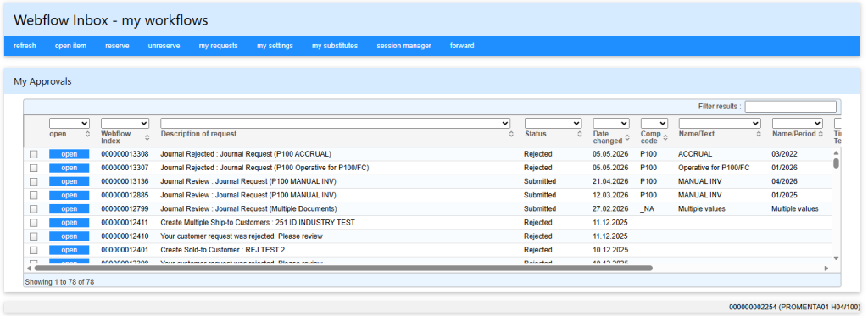Open request 000000012885 via open button

[70, 196]
